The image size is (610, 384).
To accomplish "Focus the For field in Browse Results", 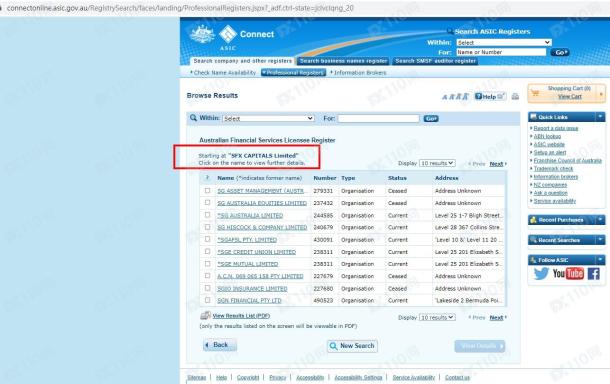I will click(x=378, y=118).
